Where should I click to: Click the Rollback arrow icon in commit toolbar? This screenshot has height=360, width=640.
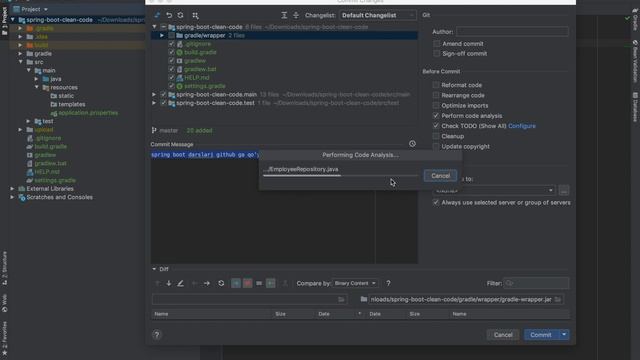pyautogui.click(x=169, y=15)
